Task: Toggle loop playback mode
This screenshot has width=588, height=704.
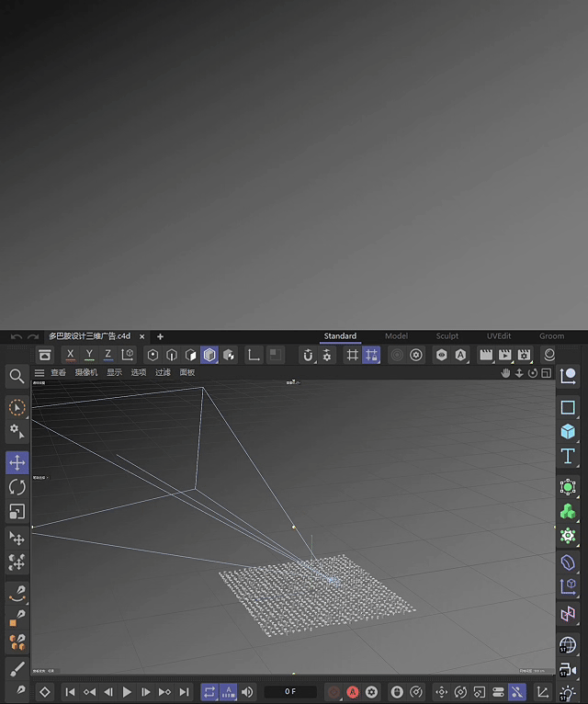Action: coord(209,692)
